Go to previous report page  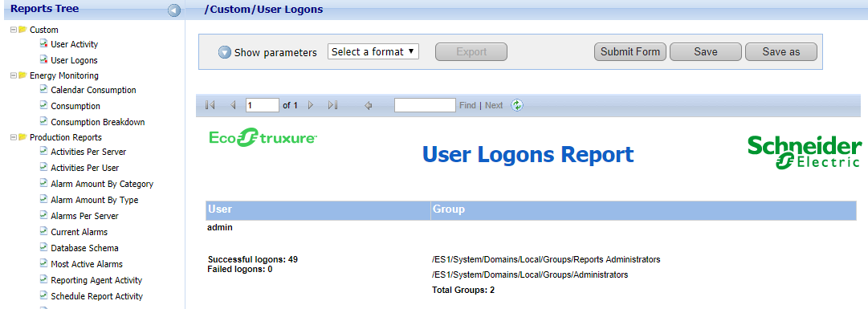tap(233, 105)
